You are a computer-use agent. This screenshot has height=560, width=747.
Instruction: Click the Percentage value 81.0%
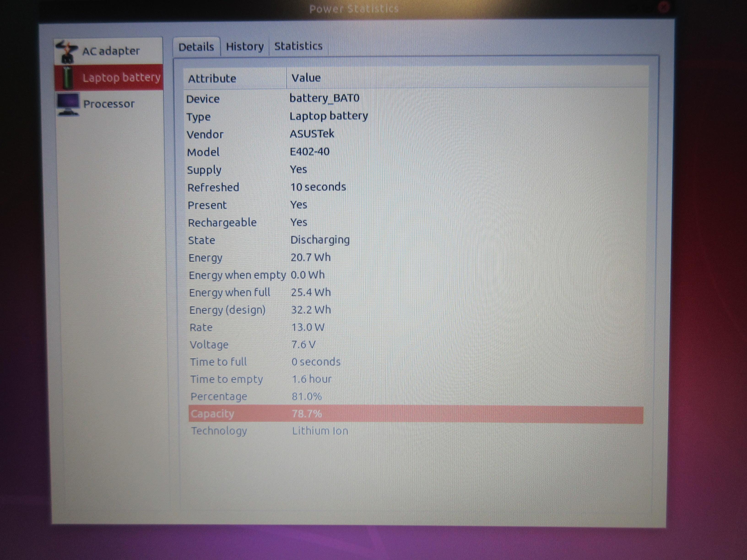(x=307, y=397)
